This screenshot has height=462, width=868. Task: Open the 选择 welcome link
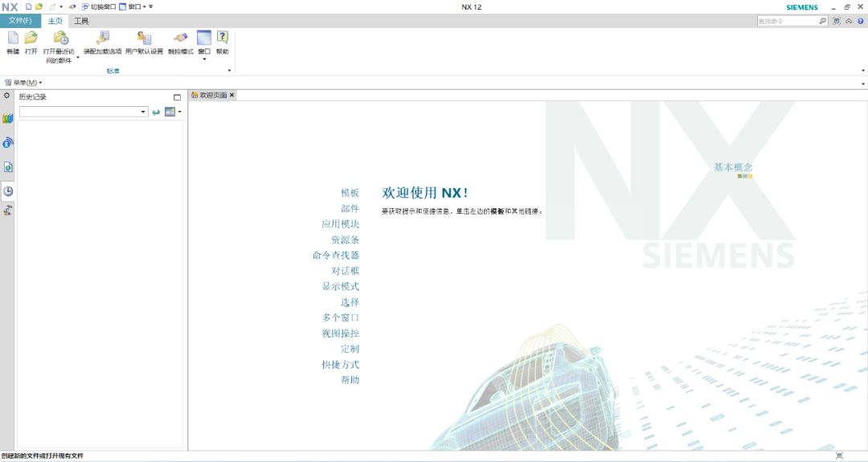point(350,302)
